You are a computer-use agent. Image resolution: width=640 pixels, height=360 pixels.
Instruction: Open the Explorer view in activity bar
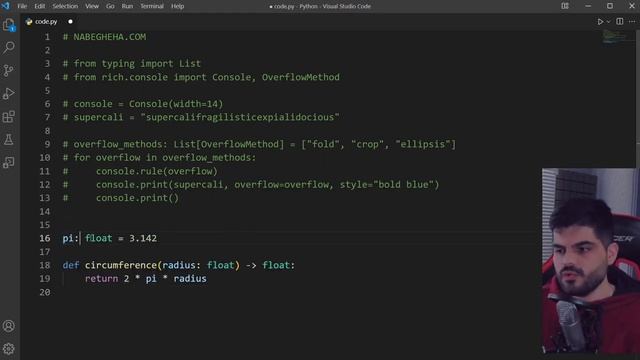pyautogui.click(x=9, y=25)
